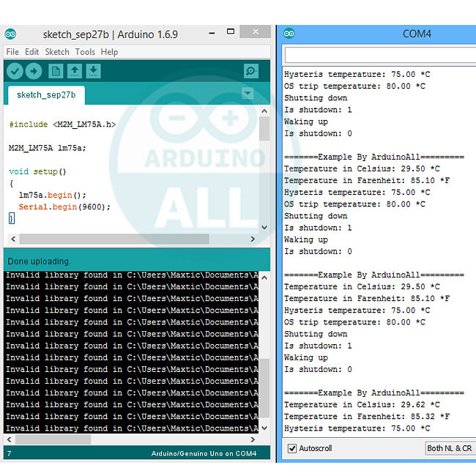Screen dimensions: 476x476
Task: Maximize the Arduino sketch window
Action: click(231, 31)
